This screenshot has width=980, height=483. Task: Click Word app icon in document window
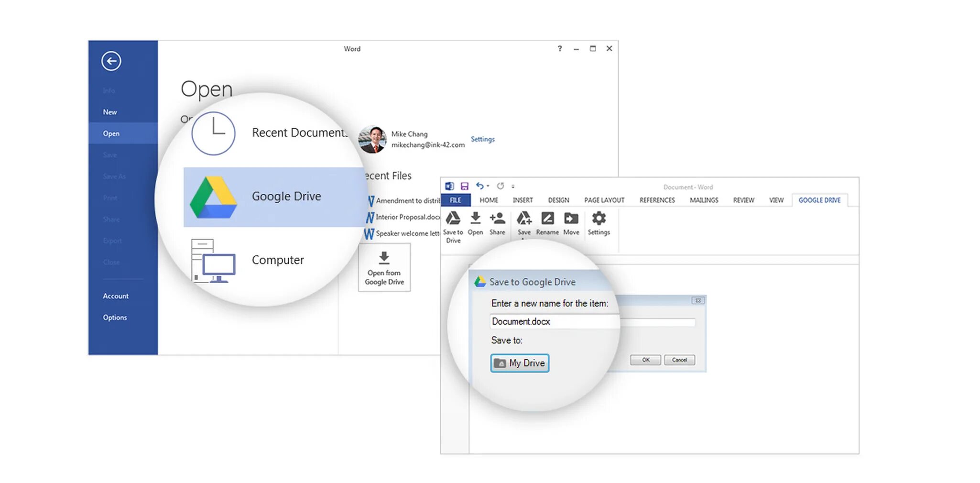click(449, 186)
